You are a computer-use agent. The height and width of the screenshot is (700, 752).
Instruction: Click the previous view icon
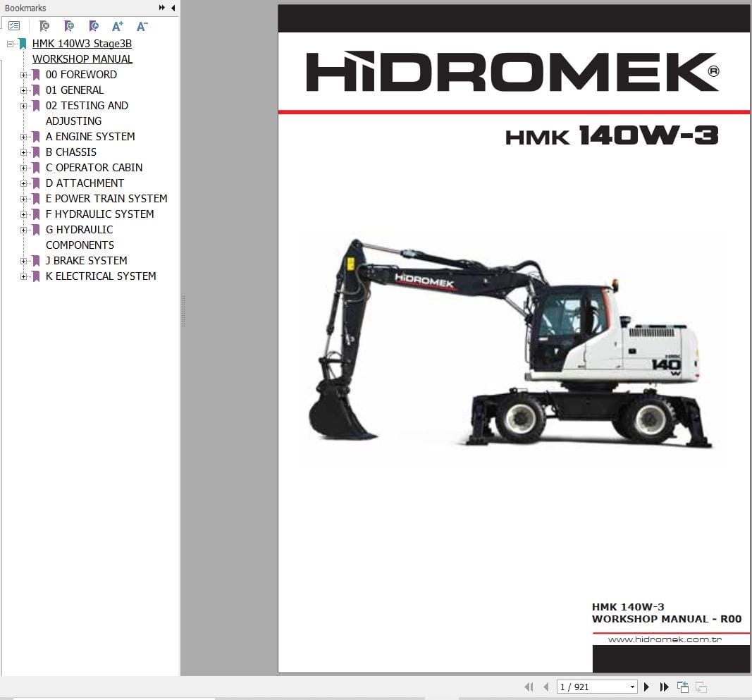coord(682,687)
